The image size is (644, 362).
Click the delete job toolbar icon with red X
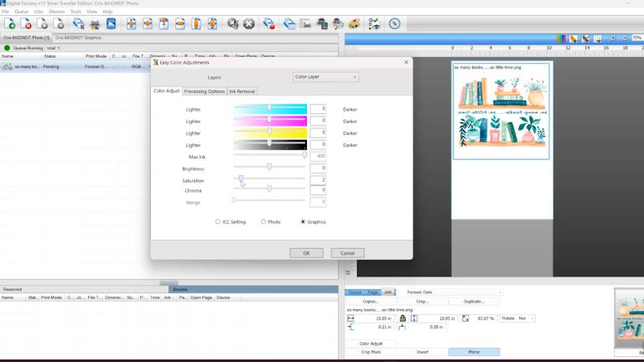tap(26, 23)
